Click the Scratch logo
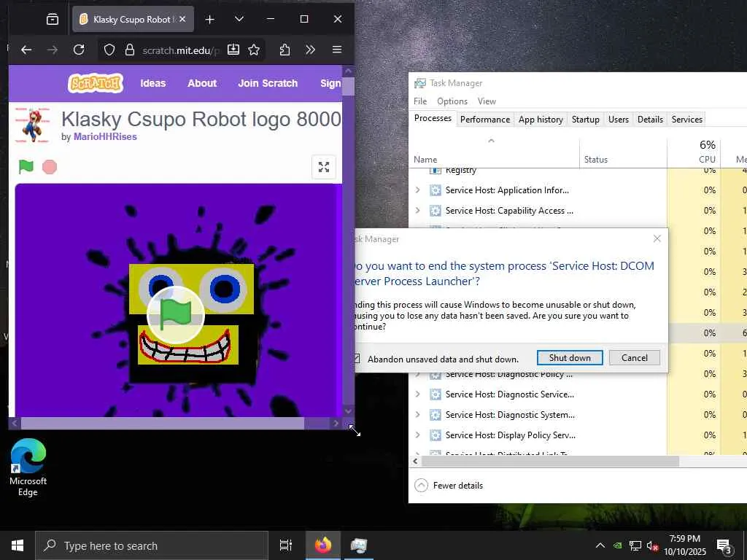Image resolution: width=747 pixels, height=560 pixels. pyautogui.click(x=96, y=83)
